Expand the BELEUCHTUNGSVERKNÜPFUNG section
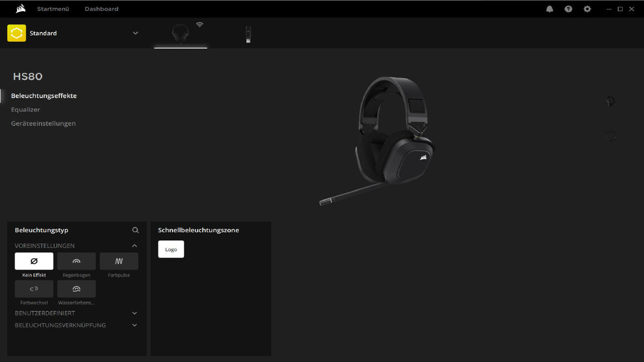644x362 pixels. (x=134, y=325)
